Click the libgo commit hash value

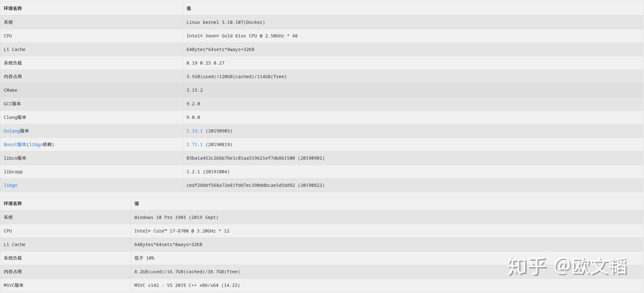(241, 185)
